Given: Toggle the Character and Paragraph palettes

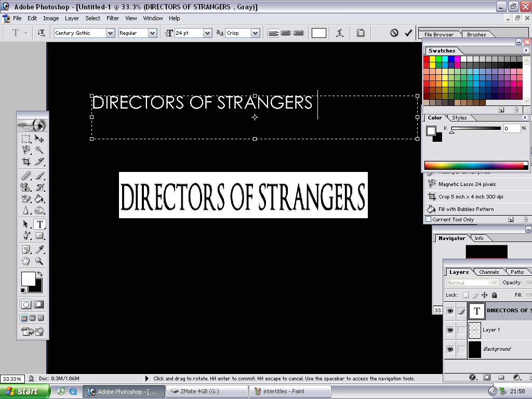Looking at the screenshot, I should tap(361, 33).
